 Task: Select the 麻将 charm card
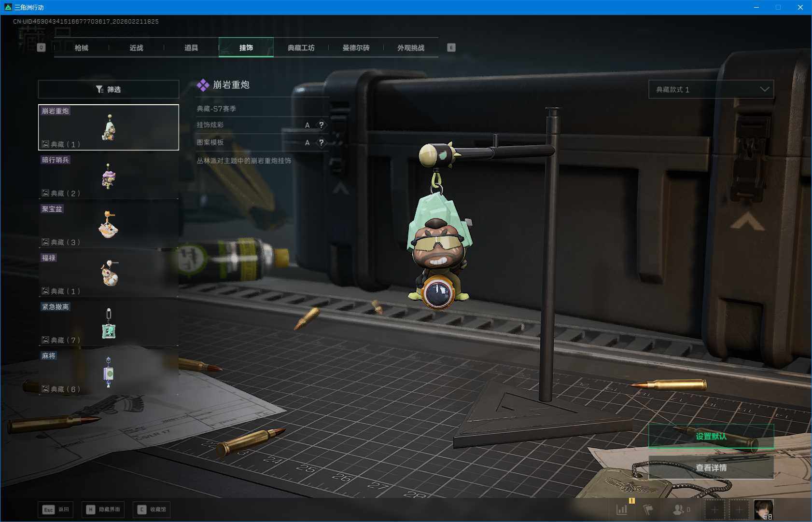click(x=109, y=372)
